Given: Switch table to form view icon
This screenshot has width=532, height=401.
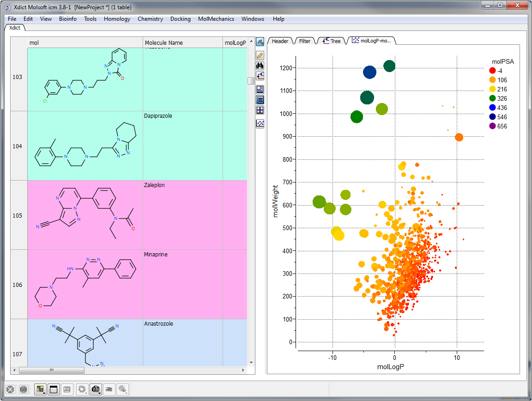Looking at the screenshot, I should pos(260,90).
